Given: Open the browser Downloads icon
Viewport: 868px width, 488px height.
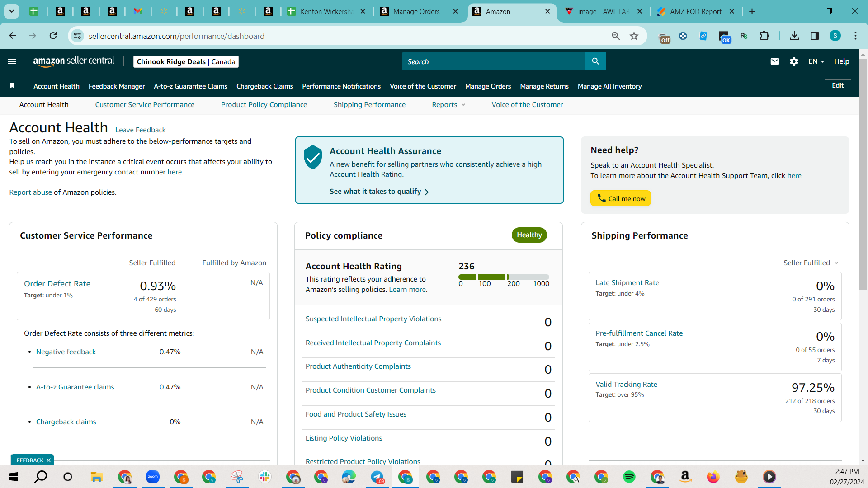Looking at the screenshot, I should (x=794, y=36).
